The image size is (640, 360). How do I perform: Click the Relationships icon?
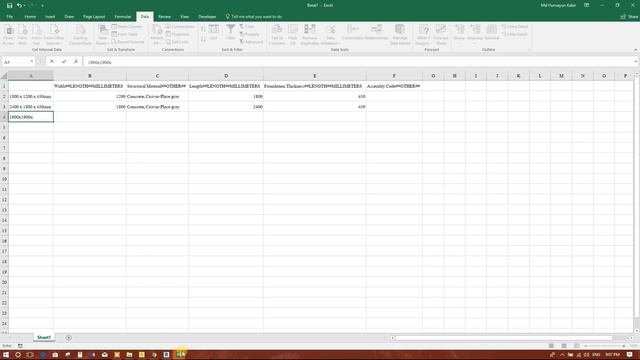tap(376, 32)
